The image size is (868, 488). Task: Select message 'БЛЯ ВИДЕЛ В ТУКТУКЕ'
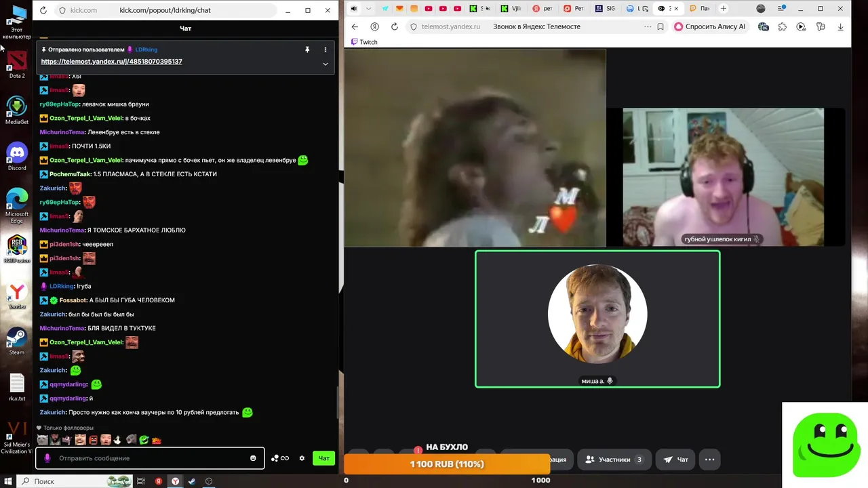pos(122,328)
